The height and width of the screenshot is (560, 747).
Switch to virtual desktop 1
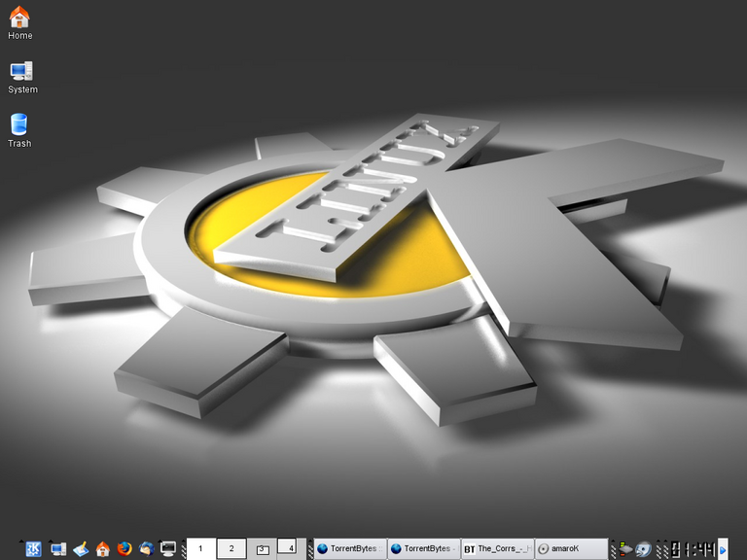tap(200, 548)
